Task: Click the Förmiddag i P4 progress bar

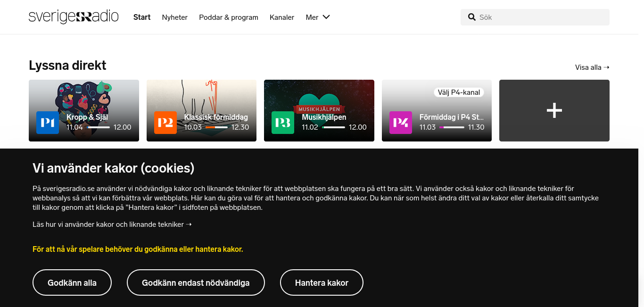Action: pyautogui.click(x=452, y=127)
